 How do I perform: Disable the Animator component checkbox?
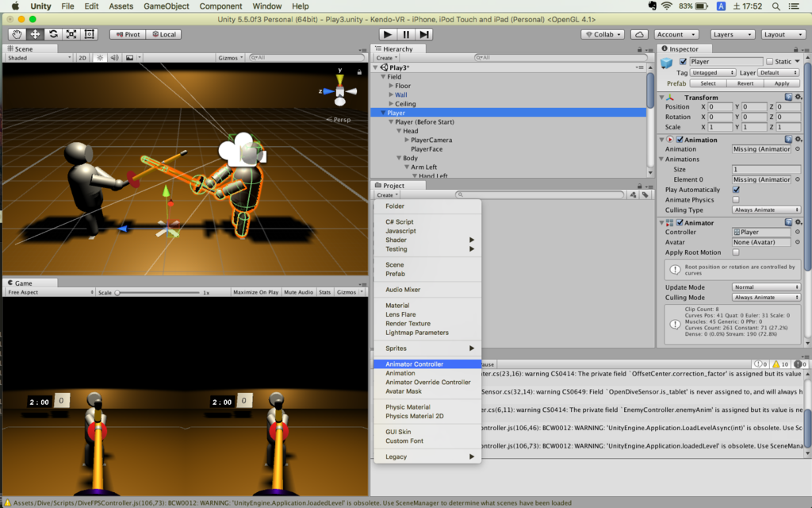click(680, 222)
